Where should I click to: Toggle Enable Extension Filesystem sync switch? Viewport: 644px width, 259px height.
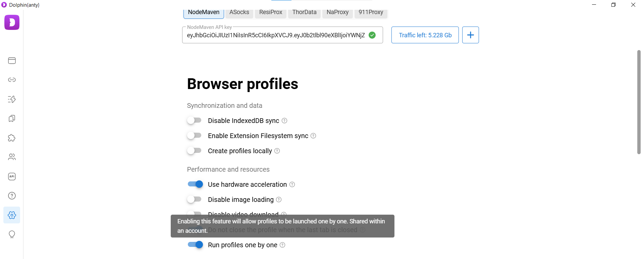[x=195, y=135]
